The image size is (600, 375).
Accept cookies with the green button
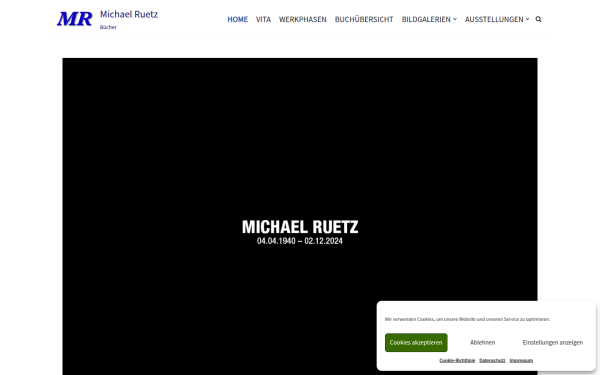[416, 342]
